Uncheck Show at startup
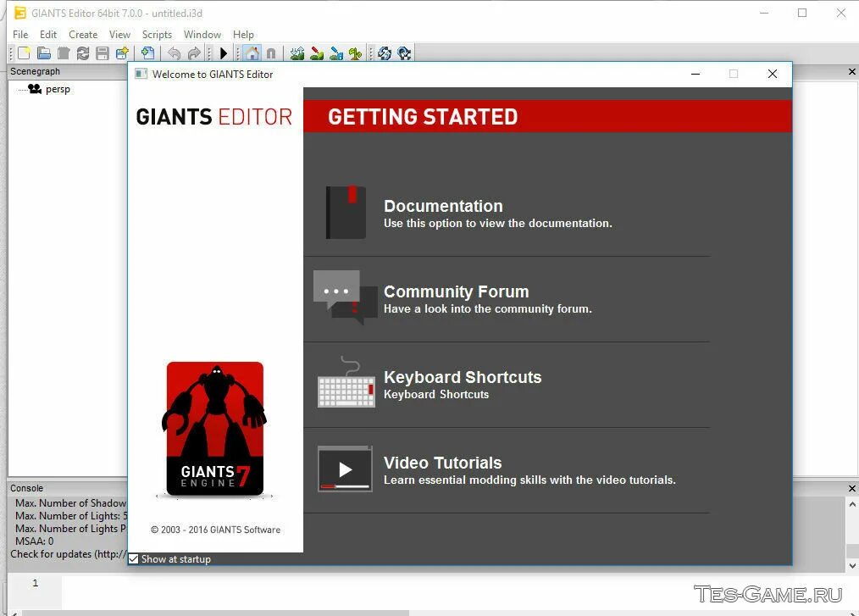This screenshot has height=616, width=859. (134, 559)
